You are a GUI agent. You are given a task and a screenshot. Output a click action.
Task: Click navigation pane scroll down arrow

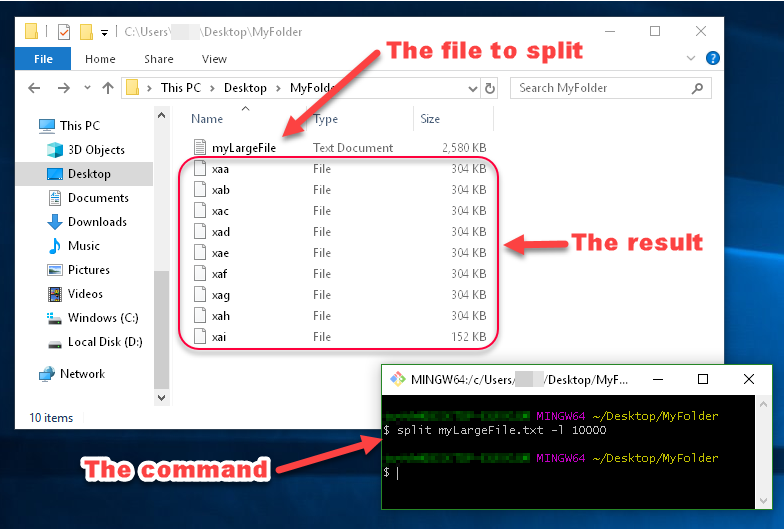[x=161, y=398]
